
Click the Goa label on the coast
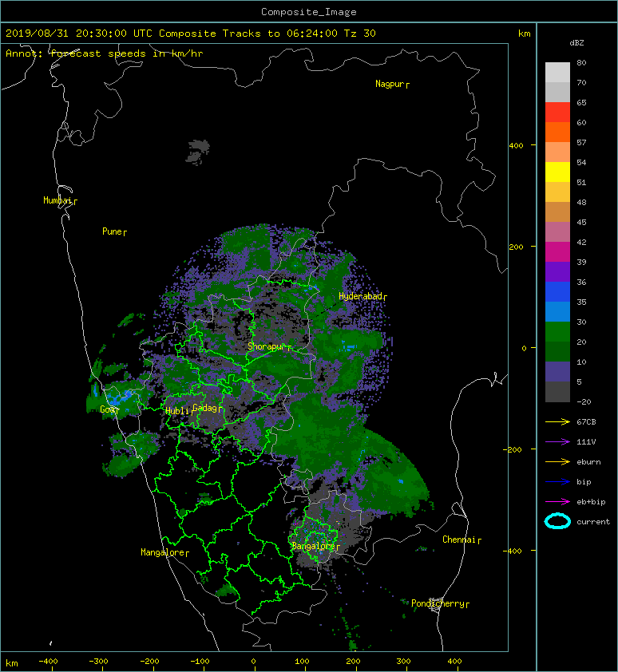click(x=109, y=409)
